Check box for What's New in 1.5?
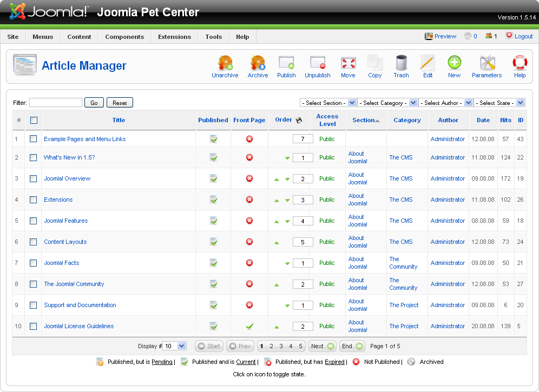 point(34,157)
